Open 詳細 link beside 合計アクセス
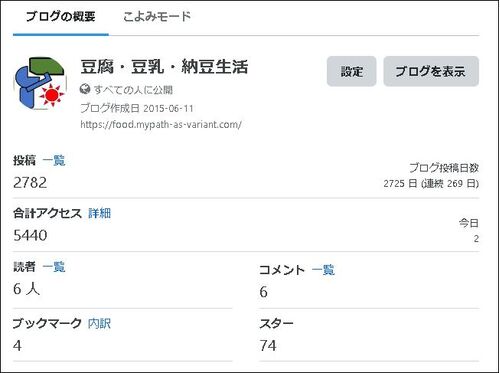Viewport: 500px width, 373px height. pos(100,213)
